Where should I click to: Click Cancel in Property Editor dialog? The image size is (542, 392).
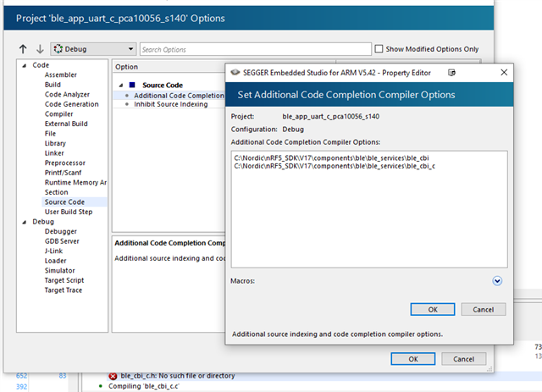tap(484, 309)
